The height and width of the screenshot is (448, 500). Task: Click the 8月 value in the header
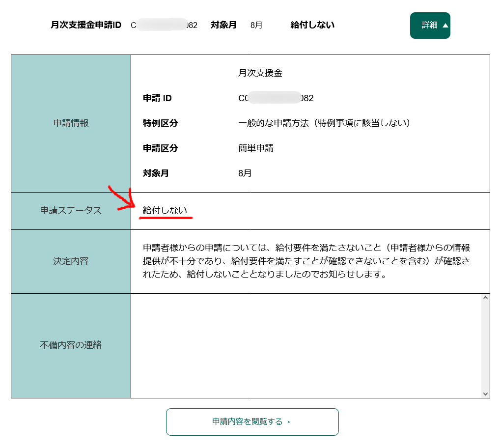[x=256, y=25]
